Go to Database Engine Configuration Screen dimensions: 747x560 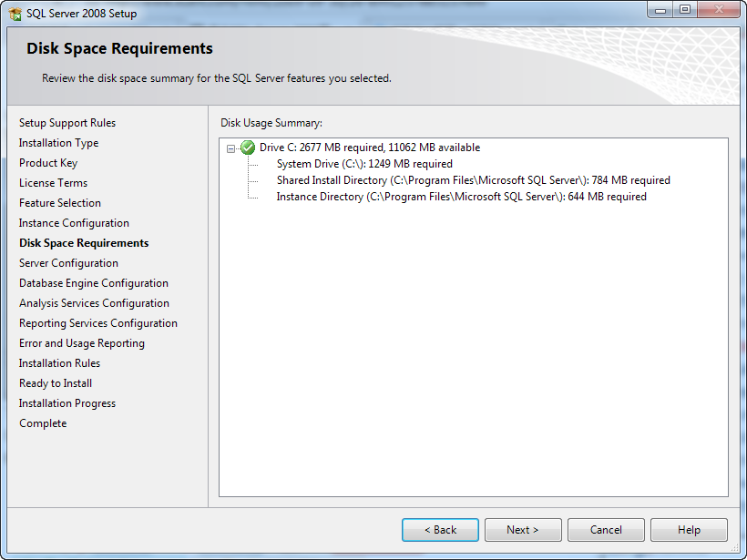click(x=93, y=282)
